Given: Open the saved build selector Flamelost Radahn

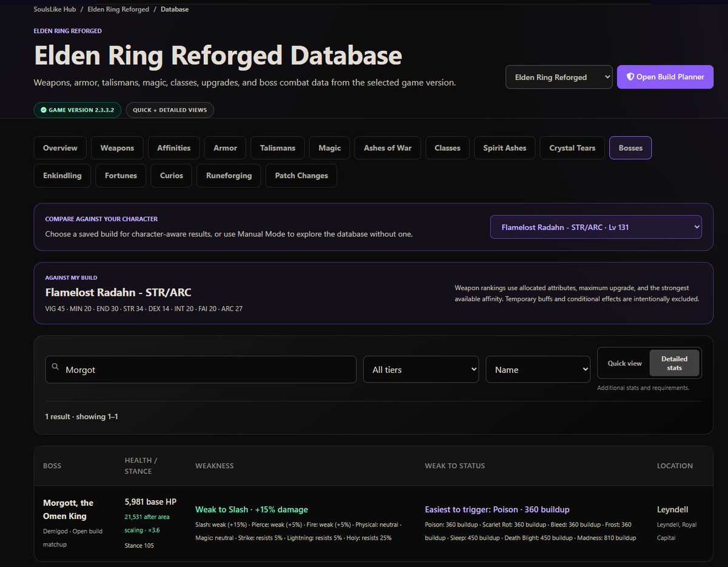Looking at the screenshot, I should 596,227.
